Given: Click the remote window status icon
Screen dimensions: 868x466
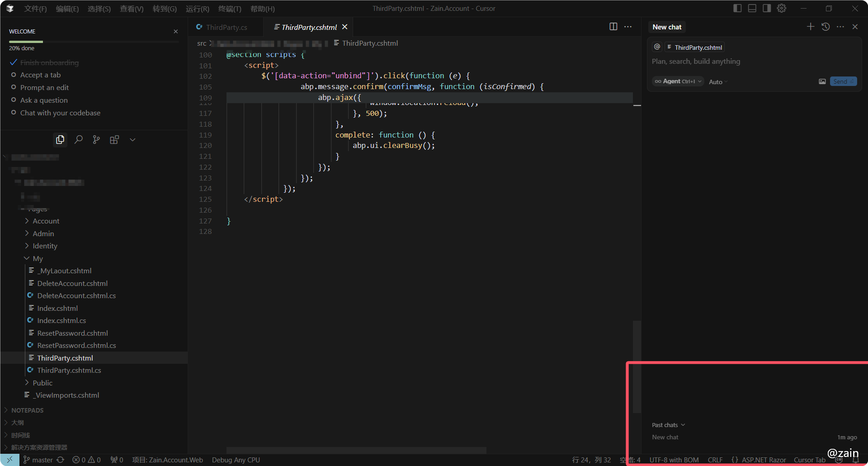Looking at the screenshot, I should [x=9, y=460].
